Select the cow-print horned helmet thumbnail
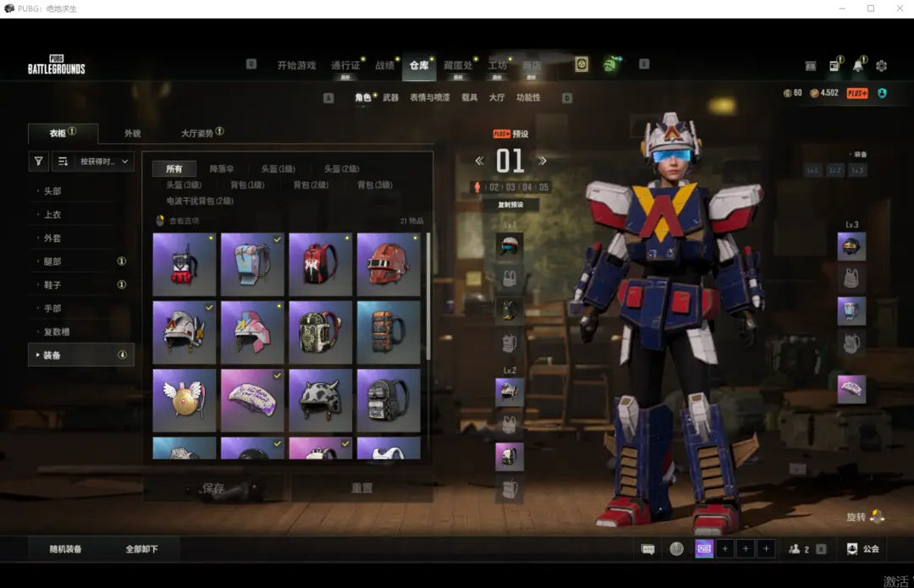 (x=320, y=400)
